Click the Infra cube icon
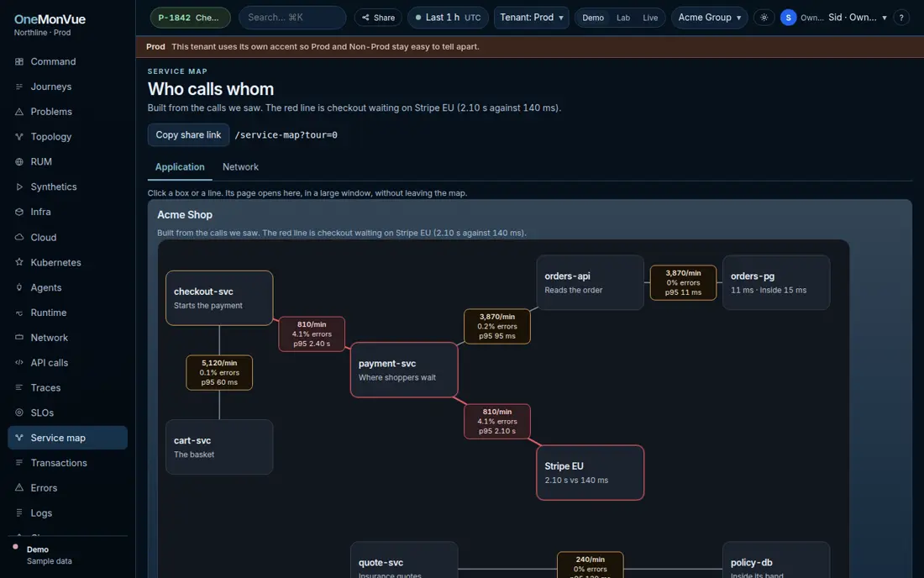The image size is (924, 578). (18, 212)
